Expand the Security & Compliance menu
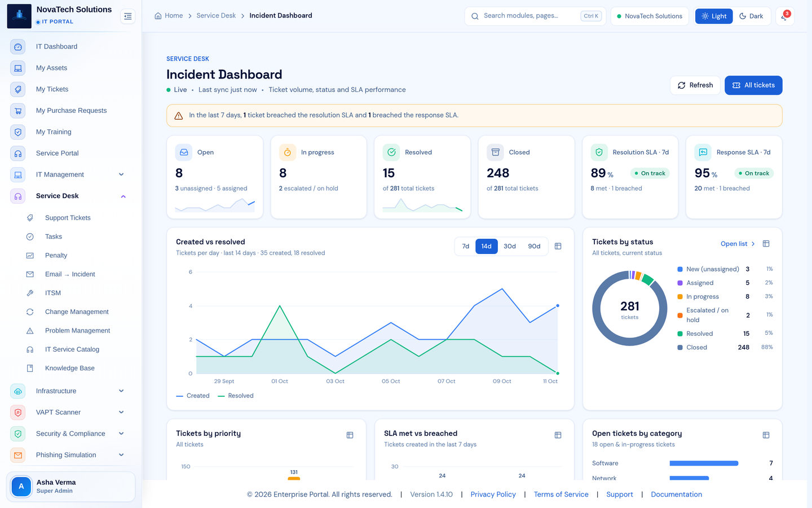Screen dimensions: 812x508 pyautogui.click(x=121, y=434)
